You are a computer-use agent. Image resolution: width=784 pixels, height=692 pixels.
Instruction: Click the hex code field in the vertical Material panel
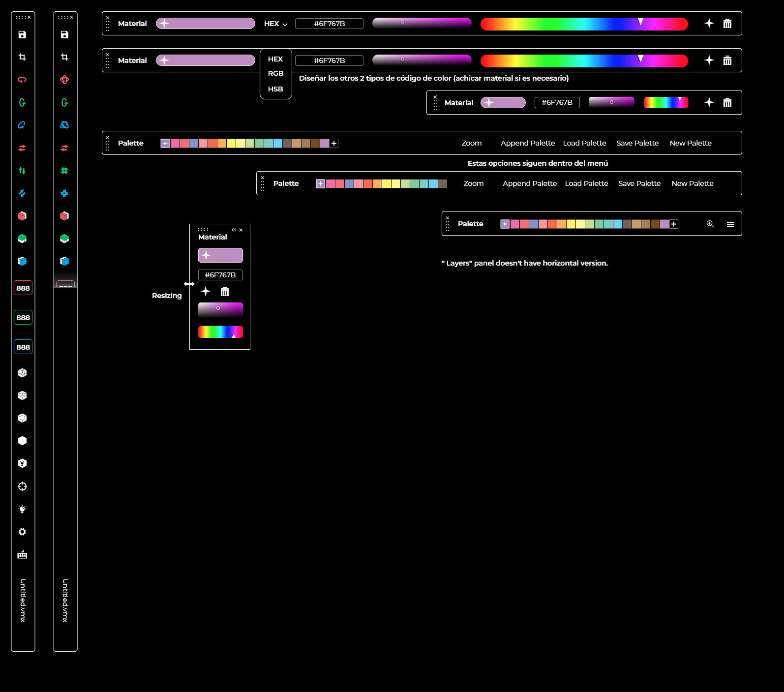tap(220, 275)
